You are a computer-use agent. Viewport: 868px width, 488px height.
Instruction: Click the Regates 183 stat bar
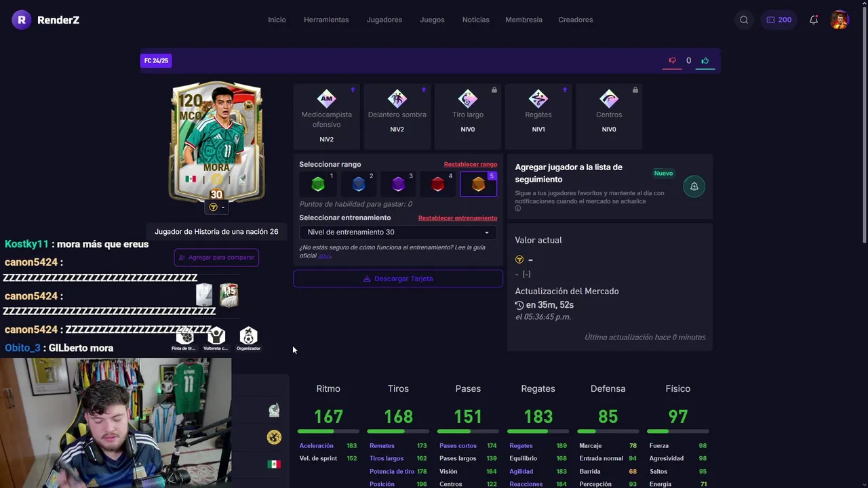(x=538, y=431)
